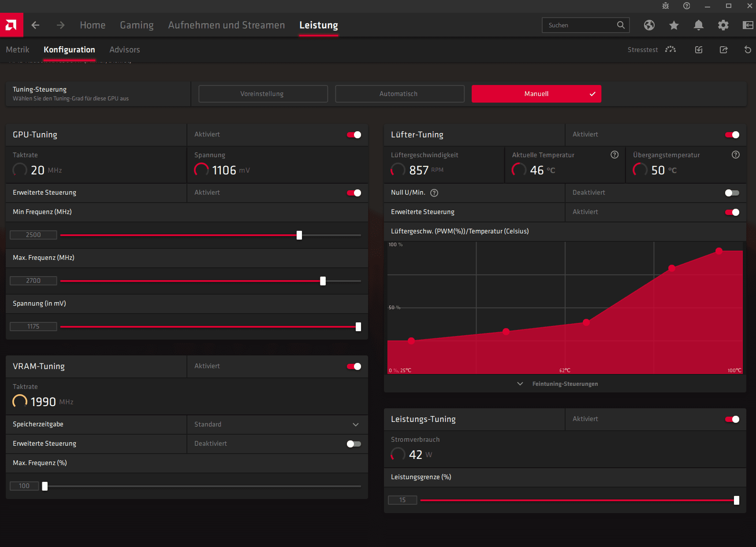Screen dimensions: 756x547
Task: Open the Gaming tab
Action: point(137,25)
